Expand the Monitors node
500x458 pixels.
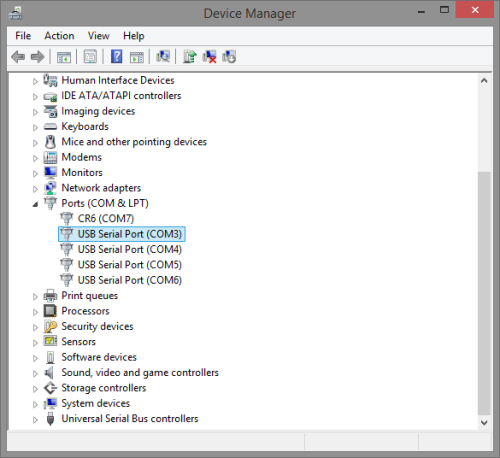(x=35, y=173)
